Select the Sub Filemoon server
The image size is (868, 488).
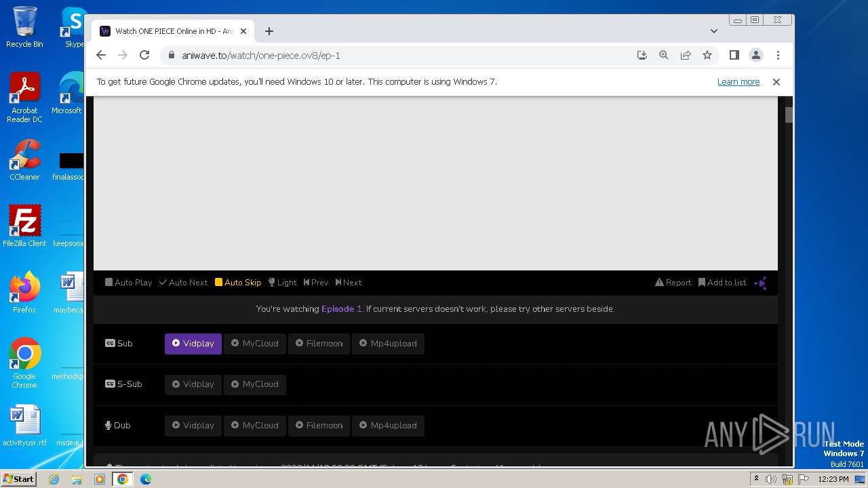tap(319, 344)
